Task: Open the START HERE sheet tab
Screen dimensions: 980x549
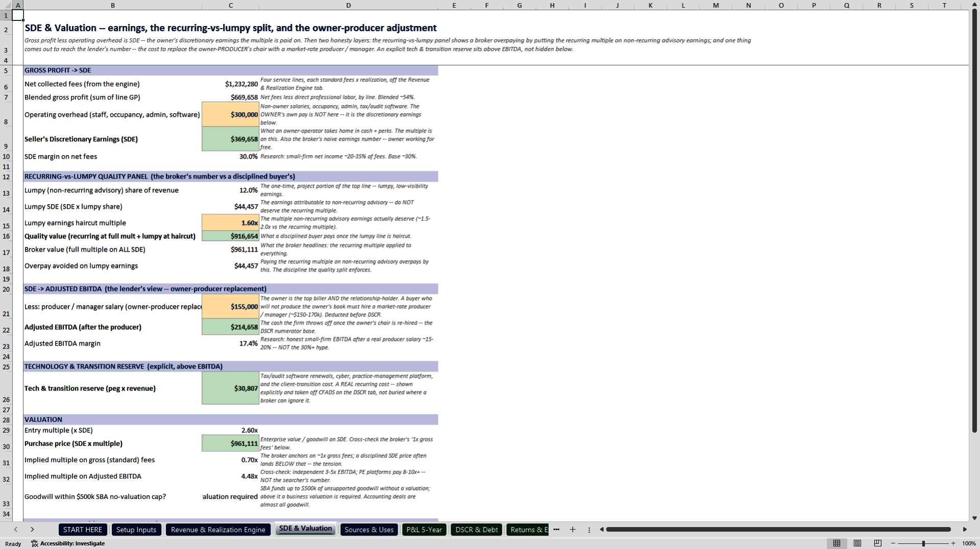Action: [83, 530]
